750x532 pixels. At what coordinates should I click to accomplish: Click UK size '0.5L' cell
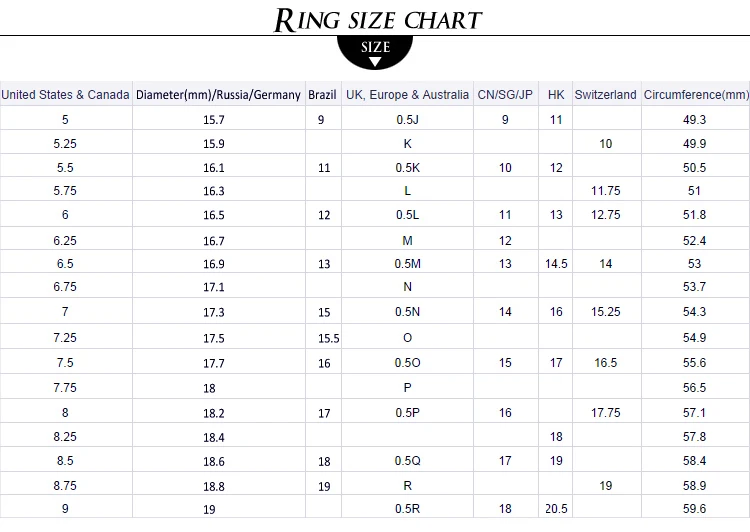(408, 214)
